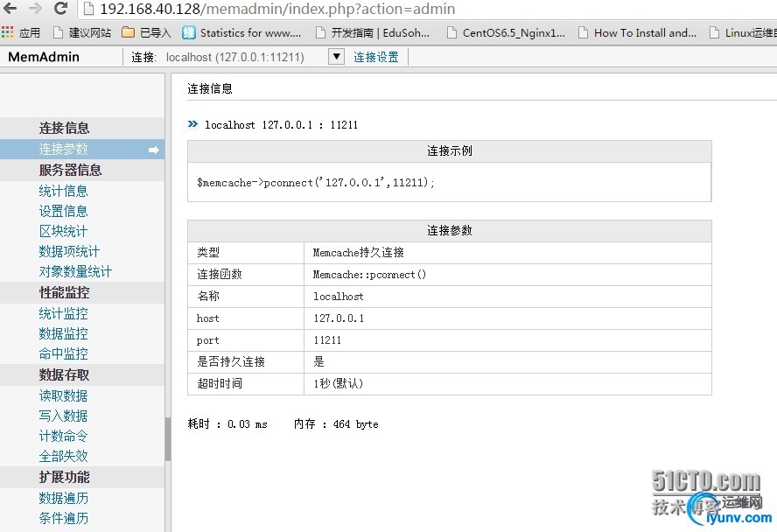Open 统计监控 under 性能监控
The height and width of the screenshot is (532, 777).
click(63, 313)
